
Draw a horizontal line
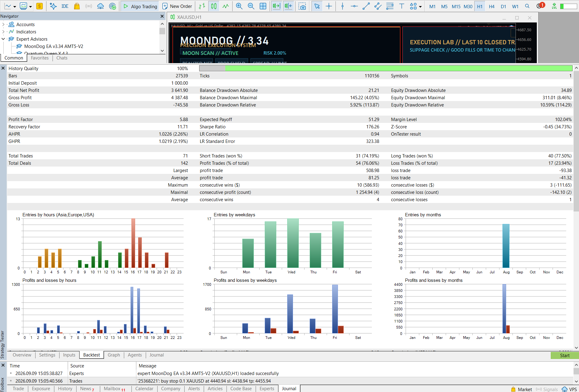click(x=354, y=6)
